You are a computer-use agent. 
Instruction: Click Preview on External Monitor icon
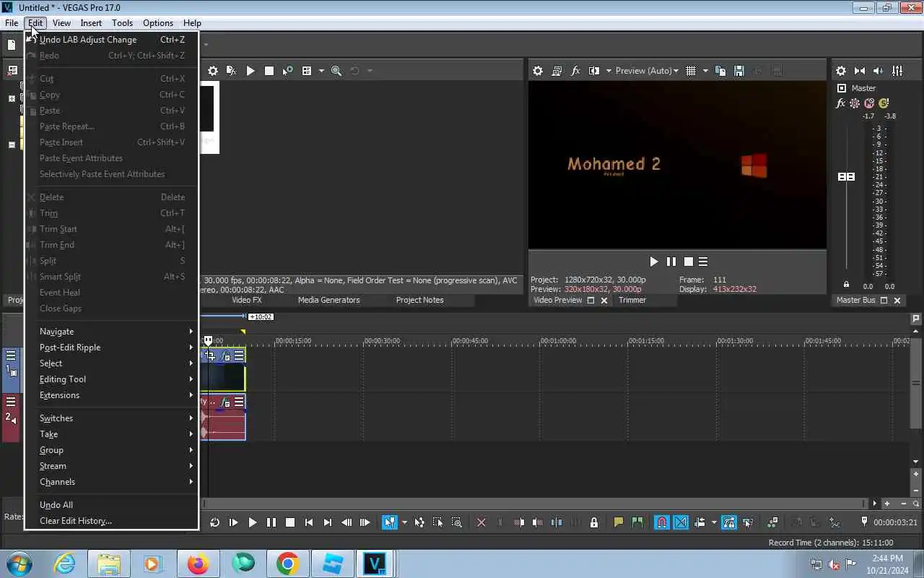pyautogui.click(x=557, y=71)
